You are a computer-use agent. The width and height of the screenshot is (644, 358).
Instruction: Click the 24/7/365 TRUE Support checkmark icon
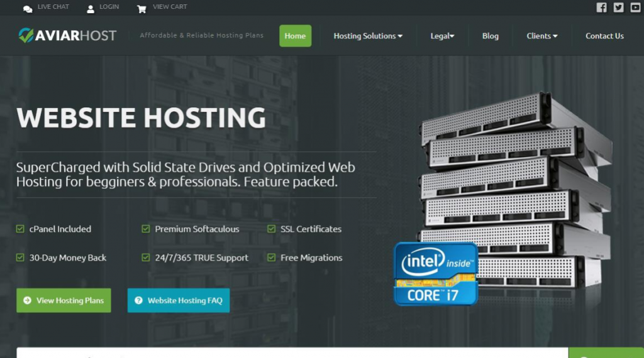point(146,258)
